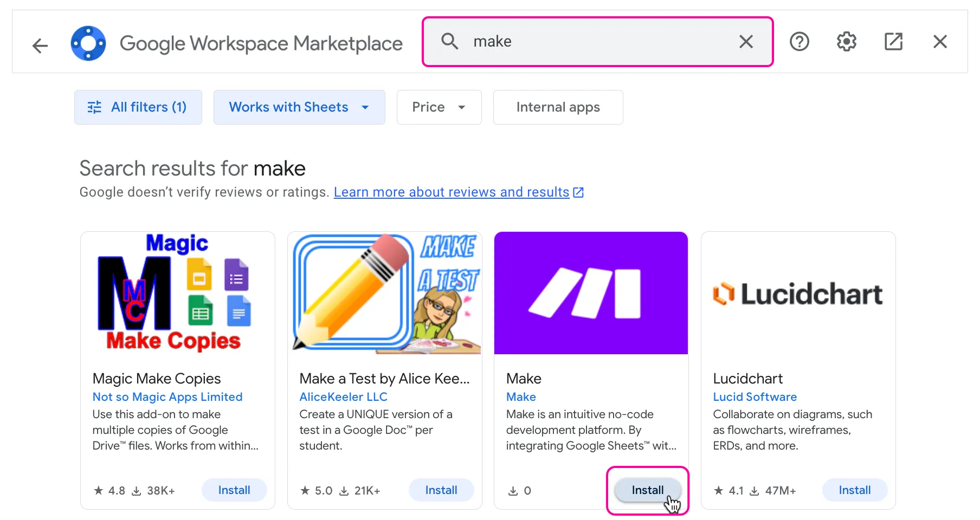
Task: Install Make a Test by Alice Keeler
Action: (x=441, y=490)
